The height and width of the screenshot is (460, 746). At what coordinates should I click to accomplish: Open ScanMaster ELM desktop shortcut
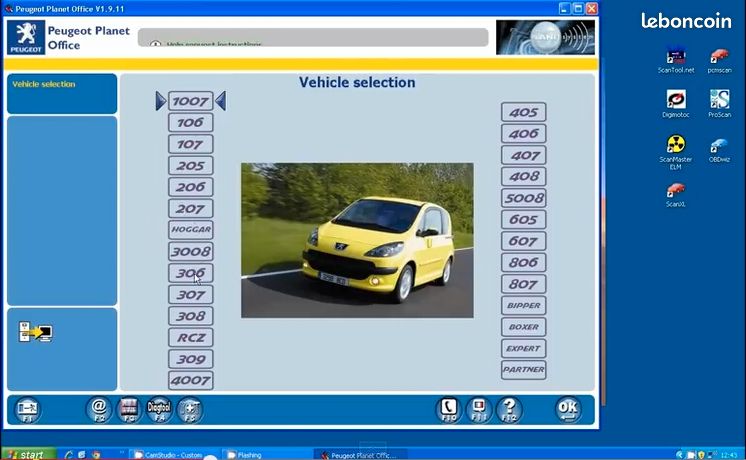pos(676,152)
